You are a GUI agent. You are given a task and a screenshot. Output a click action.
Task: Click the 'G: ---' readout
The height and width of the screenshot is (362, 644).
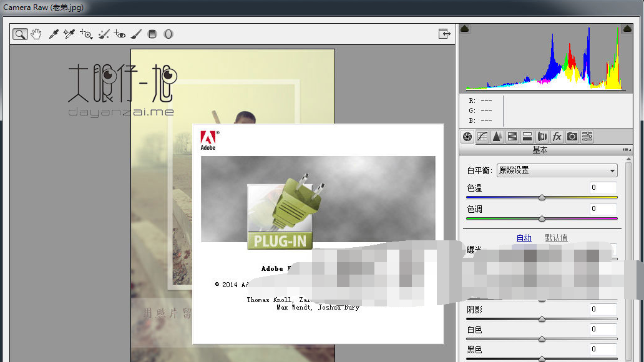tap(480, 110)
